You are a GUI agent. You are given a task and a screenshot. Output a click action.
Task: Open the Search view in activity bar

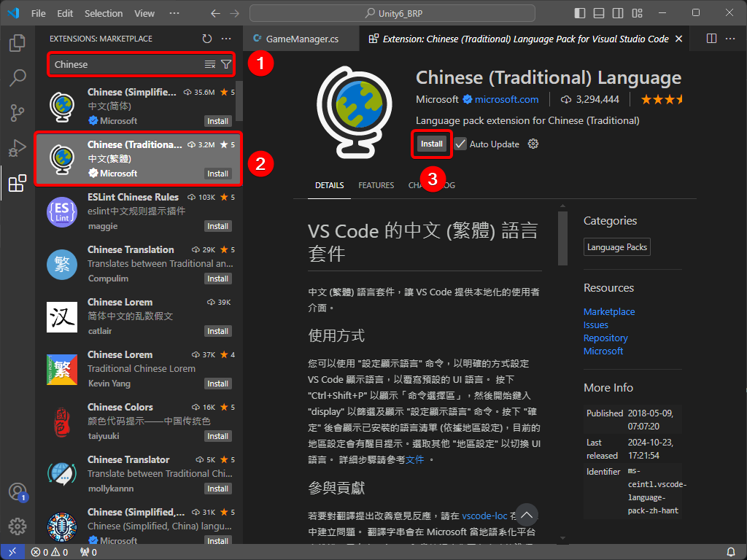18,78
